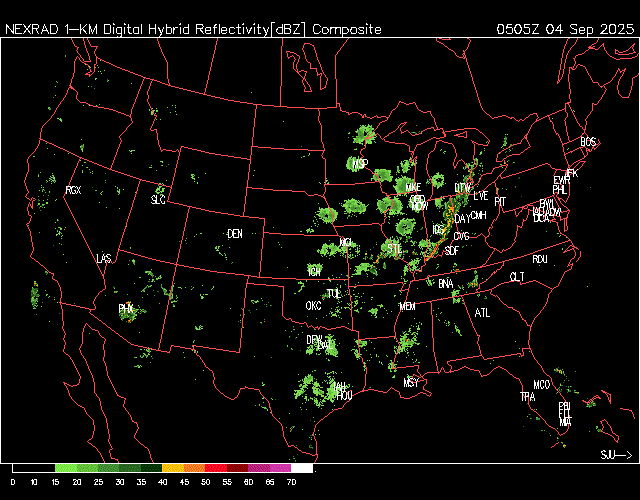
Task: Click the OKC airport label
Action: [x=313, y=306]
